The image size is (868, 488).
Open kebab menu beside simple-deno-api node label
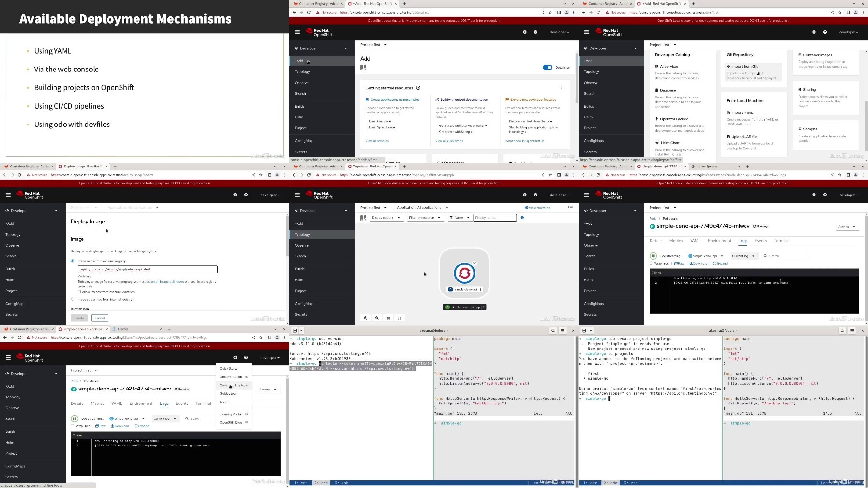pyautogui.click(x=481, y=289)
